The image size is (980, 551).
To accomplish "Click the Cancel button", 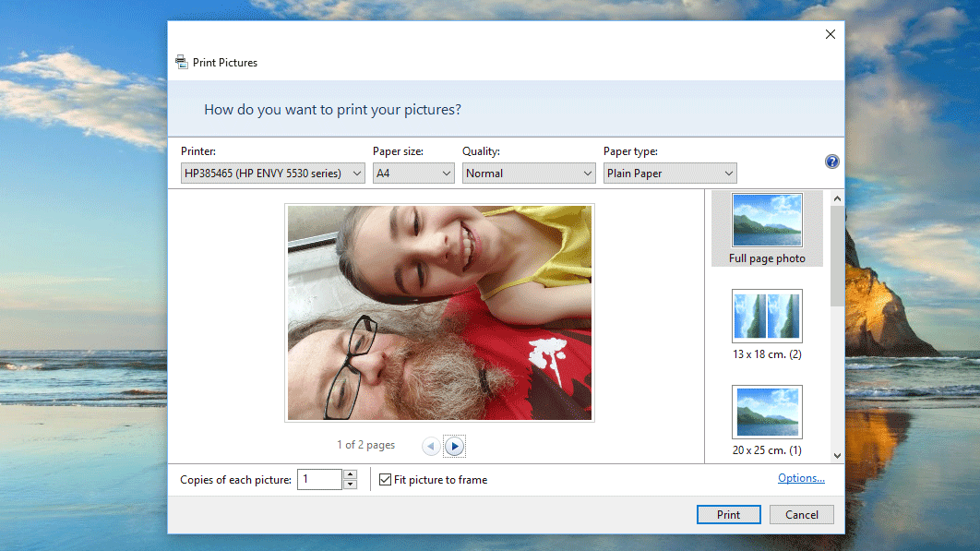I will point(801,515).
